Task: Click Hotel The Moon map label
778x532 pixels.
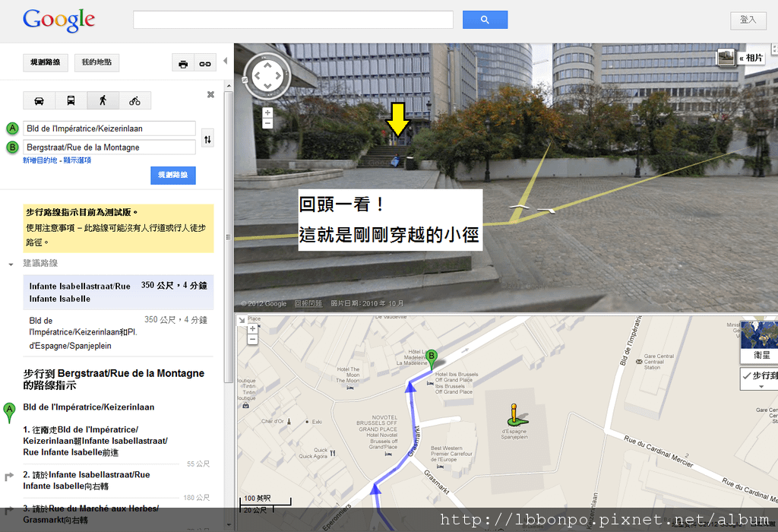Action: point(348,375)
